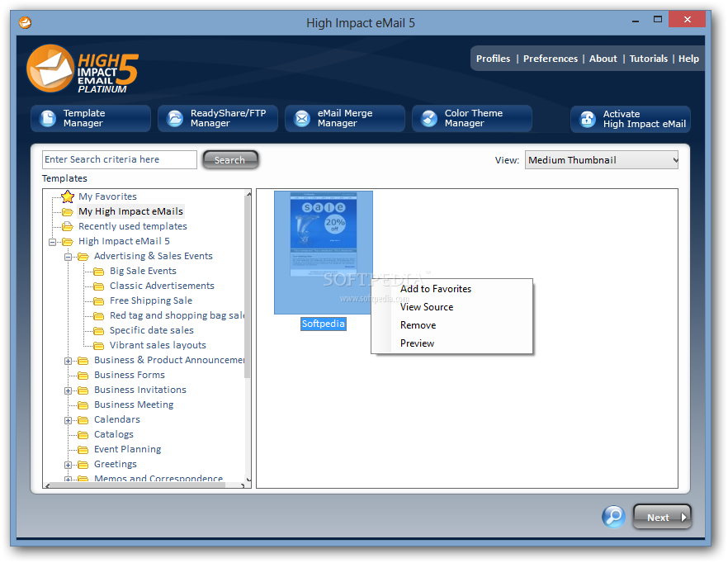Screen dimensions: 728x563
Task: Open the About link
Action: click(x=603, y=59)
